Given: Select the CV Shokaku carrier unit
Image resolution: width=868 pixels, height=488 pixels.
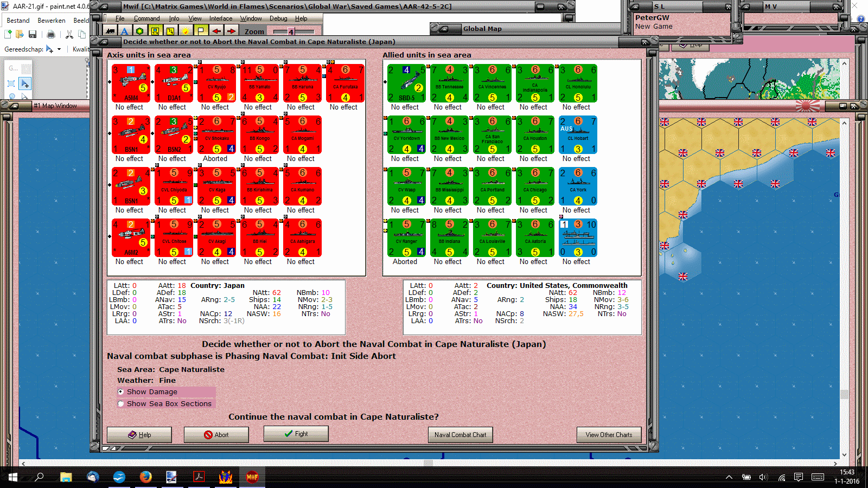Looking at the screenshot, I should pos(216,134).
